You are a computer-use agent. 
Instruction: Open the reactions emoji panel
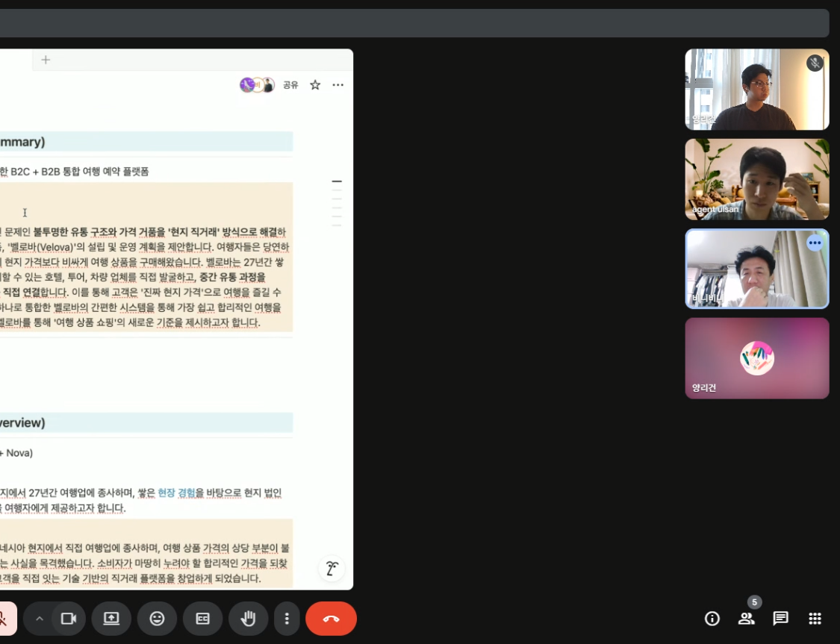click(157, 619)
